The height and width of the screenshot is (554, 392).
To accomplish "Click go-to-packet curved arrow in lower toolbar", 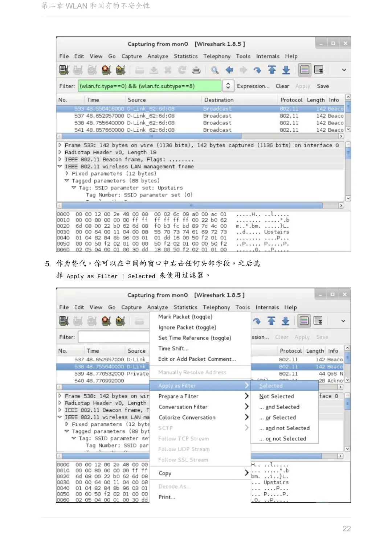I will tap(257, 321).
